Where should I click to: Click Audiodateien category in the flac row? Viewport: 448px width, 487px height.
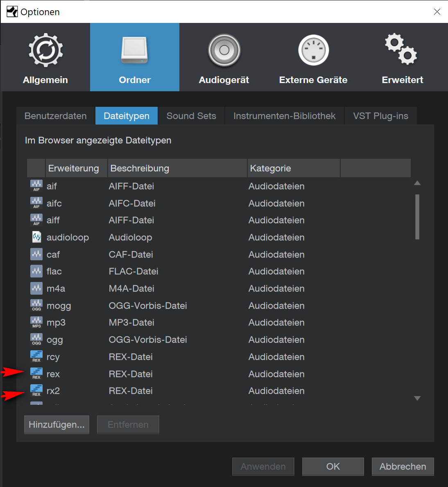276,271
